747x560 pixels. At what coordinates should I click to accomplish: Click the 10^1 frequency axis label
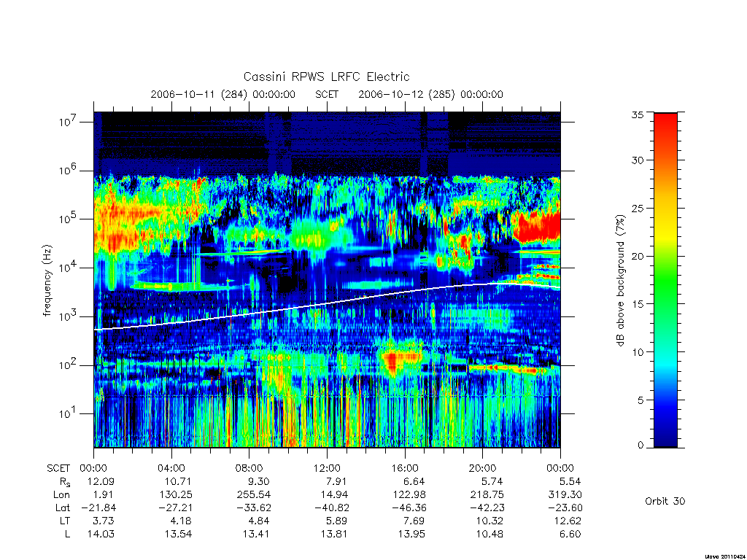(x=69, y=413)
